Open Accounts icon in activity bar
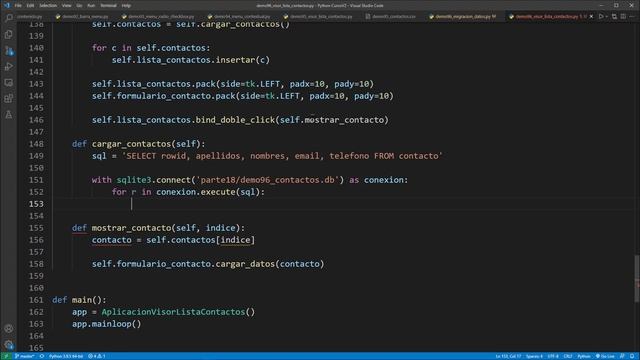Image resolution: width=640 pixels, height=360 pixels. click(x=9, y=328)
